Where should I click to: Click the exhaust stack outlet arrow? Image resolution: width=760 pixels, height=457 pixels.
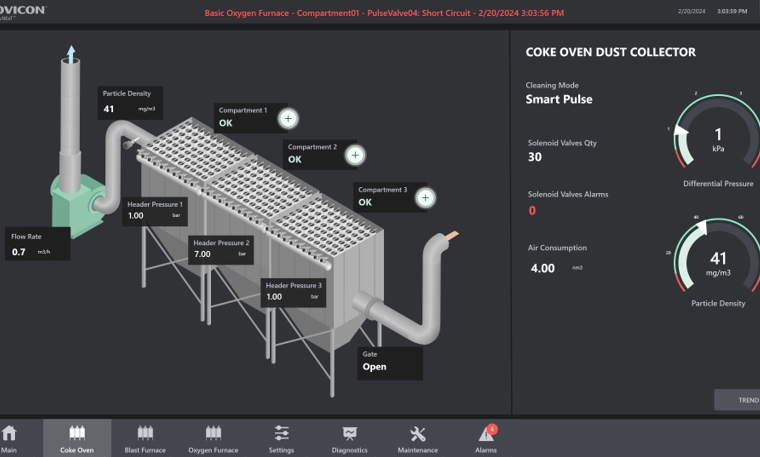pyautogui.click(x=71, y=54)
